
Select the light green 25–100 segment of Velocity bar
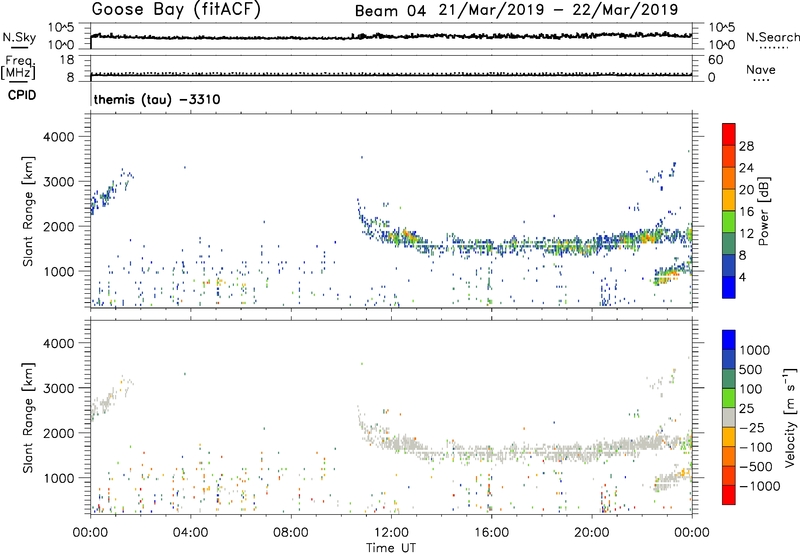(x=729, y=398)
